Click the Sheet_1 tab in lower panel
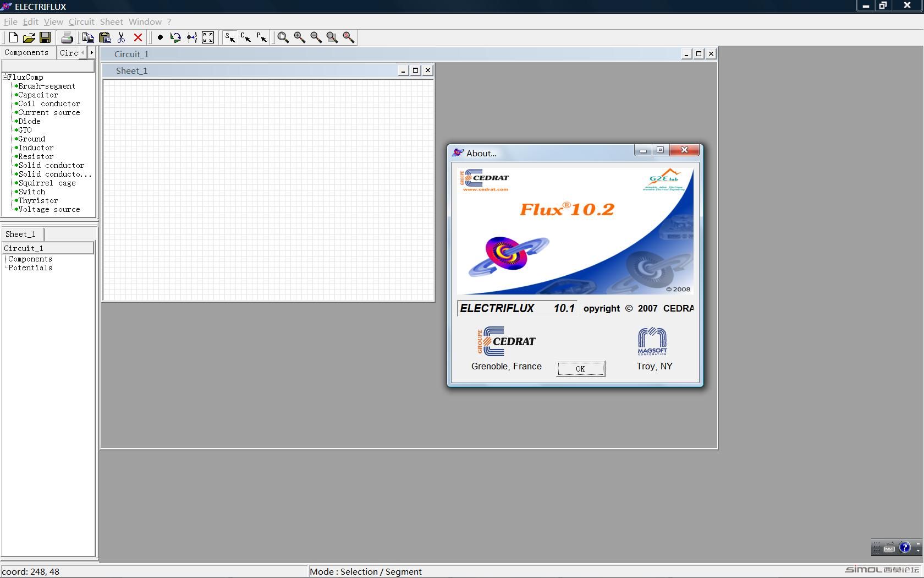 [23, 234]
